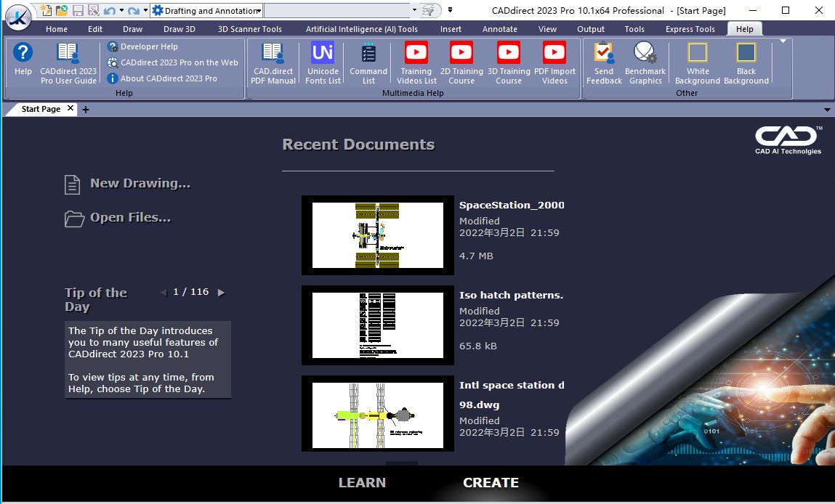Expand the Quick Access Toolbar customize menu
The width and height of the screenshot is (835, 504).
pos(451,10)
